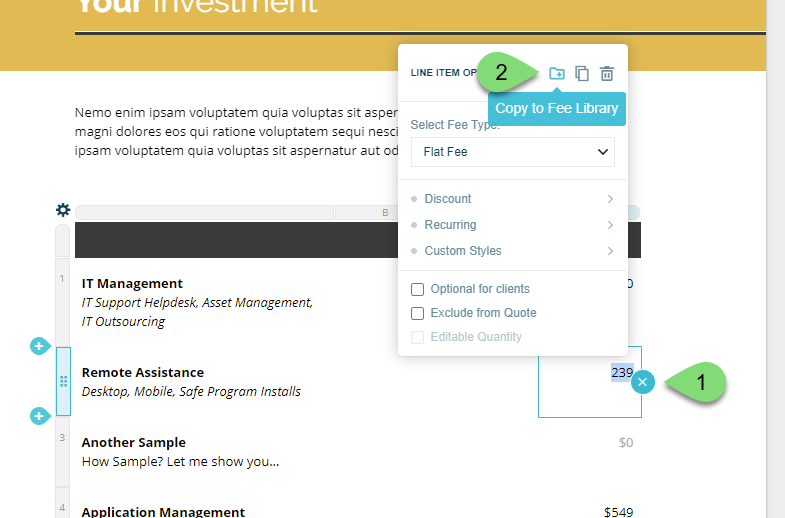785x518 pixels.
Task: Click the Copy to Fee Library folder icon
Action: [557, 73]
